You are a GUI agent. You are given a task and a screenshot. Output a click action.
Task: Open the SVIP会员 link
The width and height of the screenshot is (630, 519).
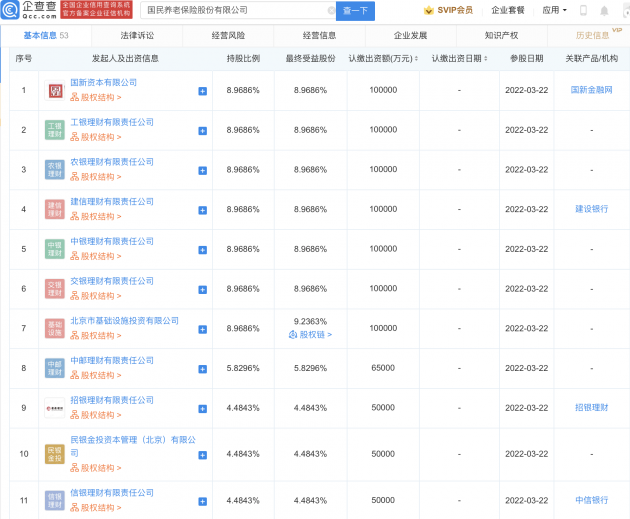[x=455, y=10]
